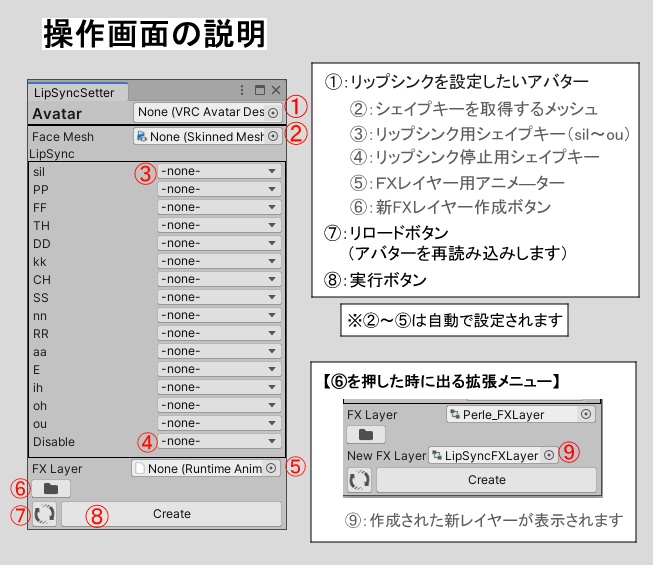Open object picker for Face Mesh field
Image resolution: width=653 pixels, height=565 pixels.
pyautogui.click(x=273, y=136)
